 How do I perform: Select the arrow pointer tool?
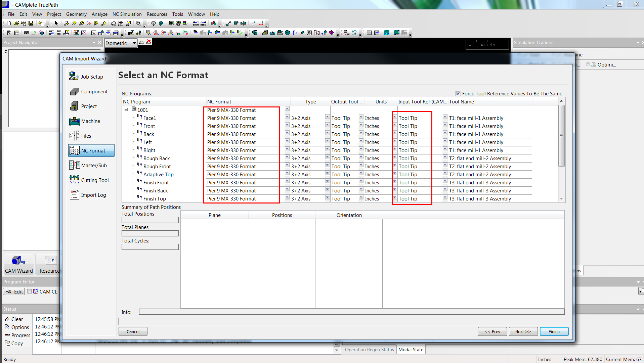tap(56, 23)
